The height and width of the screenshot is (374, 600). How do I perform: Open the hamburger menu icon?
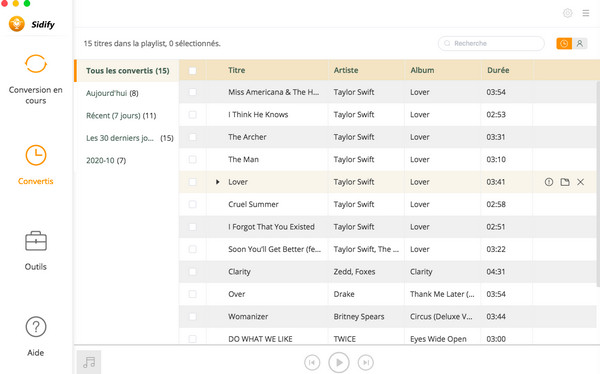tap(586, 13)
